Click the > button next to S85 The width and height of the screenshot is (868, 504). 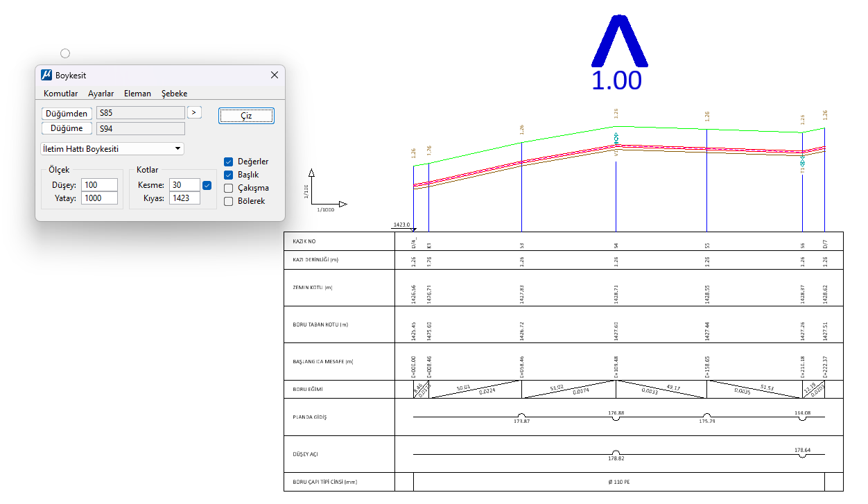point(194,112)
